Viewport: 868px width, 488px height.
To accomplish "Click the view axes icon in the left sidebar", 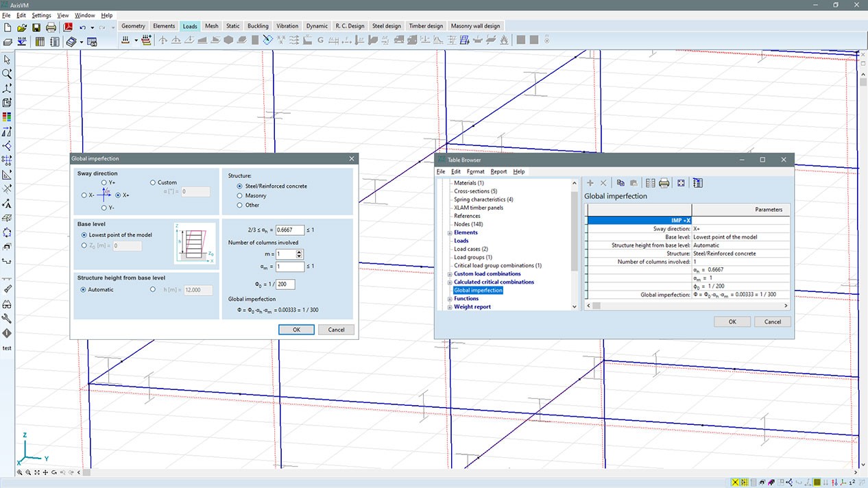I will tap(7, 88).
